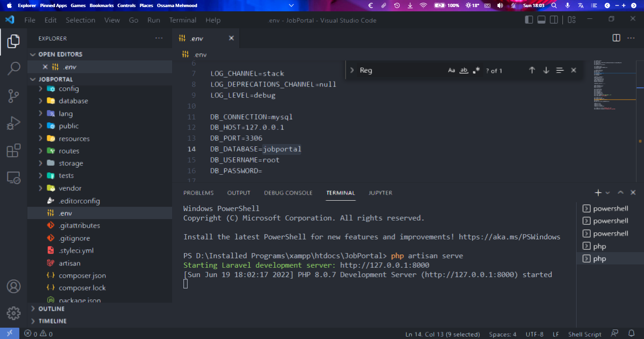Open Explorer Views and More Actions ellipsis
Image resolution: width=644 pixels, height=339 pixels.
159,38
